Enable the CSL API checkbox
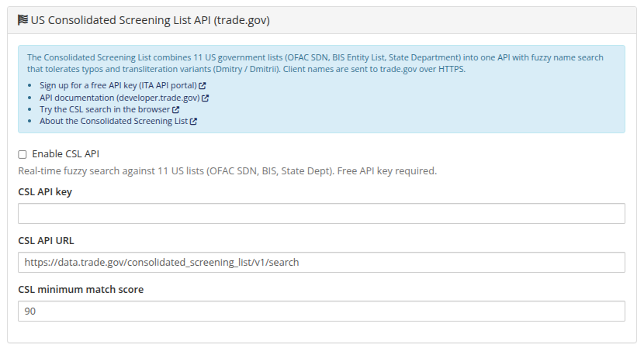Viewport: 644px width, 351px height. tap(23, 154)
